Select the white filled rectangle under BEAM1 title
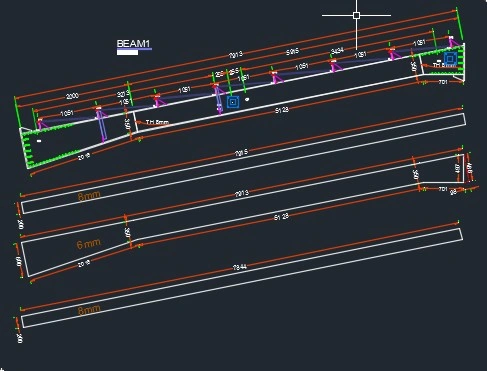 [127, 52]
